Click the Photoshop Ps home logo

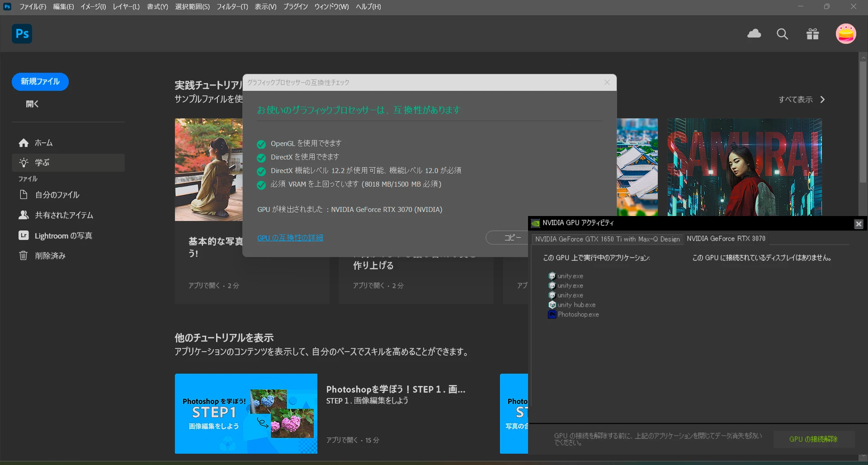[22, 33]
